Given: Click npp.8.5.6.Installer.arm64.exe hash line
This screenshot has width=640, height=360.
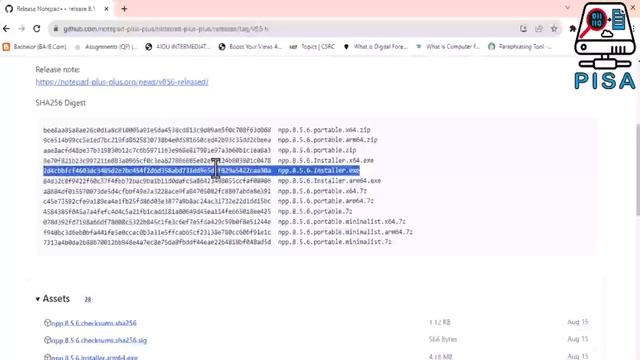Looking at the screenshot, I should click(212, 181).
